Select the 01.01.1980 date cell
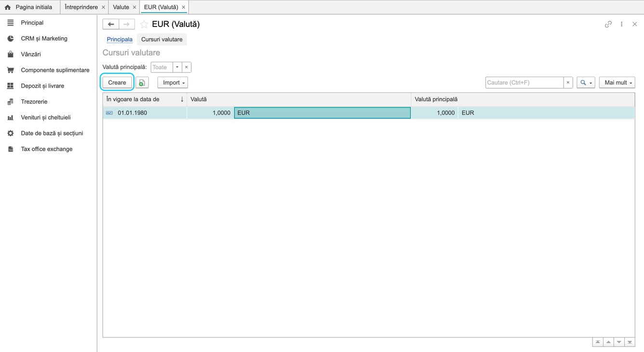 click(145, 113)
